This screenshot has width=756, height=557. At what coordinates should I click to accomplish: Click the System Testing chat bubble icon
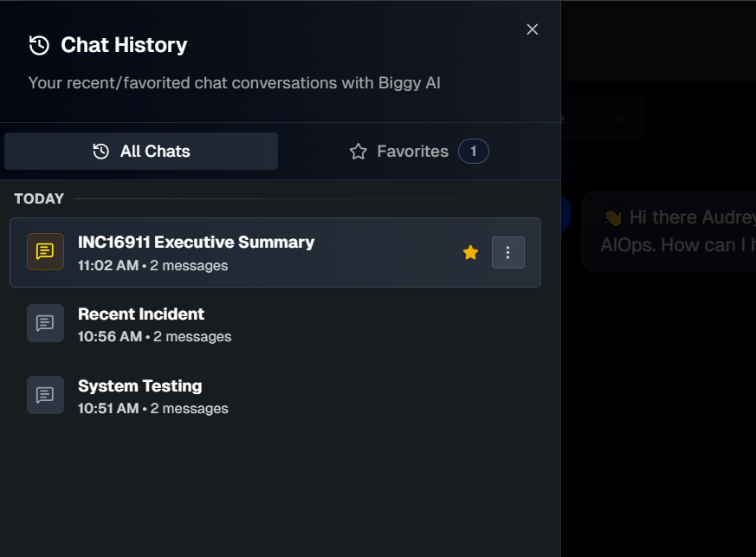pos(45,395)
